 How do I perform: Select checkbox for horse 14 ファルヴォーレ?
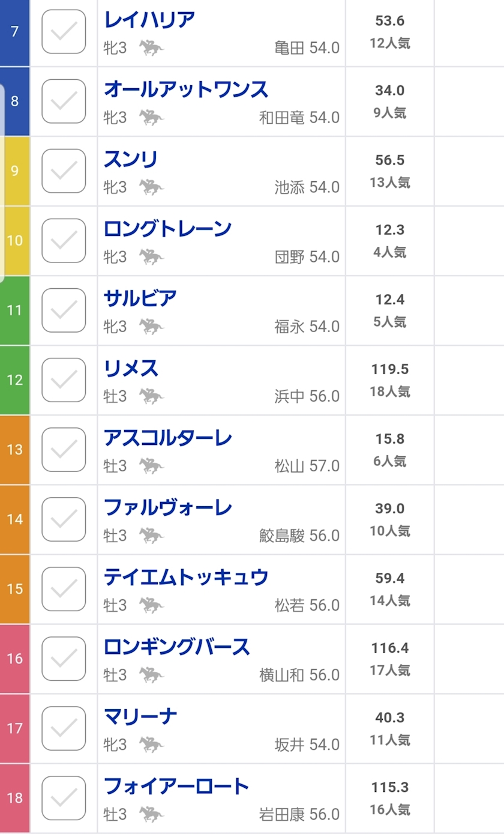click(x=64, y=519)
